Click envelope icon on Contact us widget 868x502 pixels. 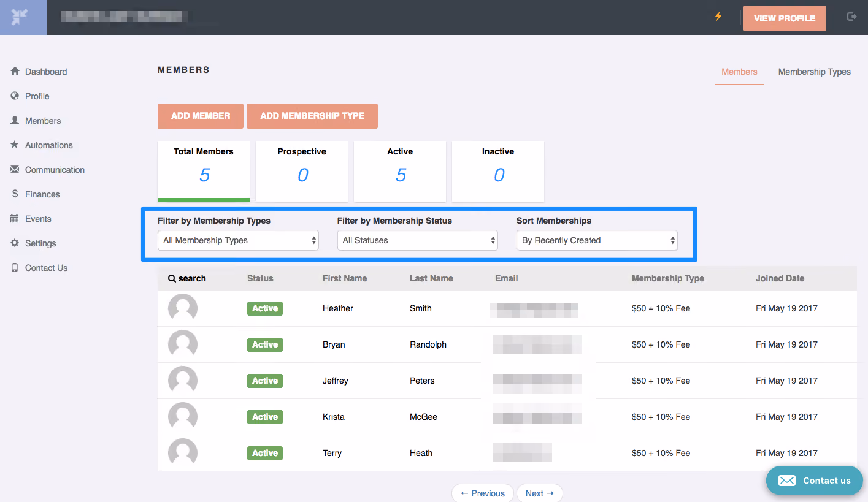[x=787, y=481]
